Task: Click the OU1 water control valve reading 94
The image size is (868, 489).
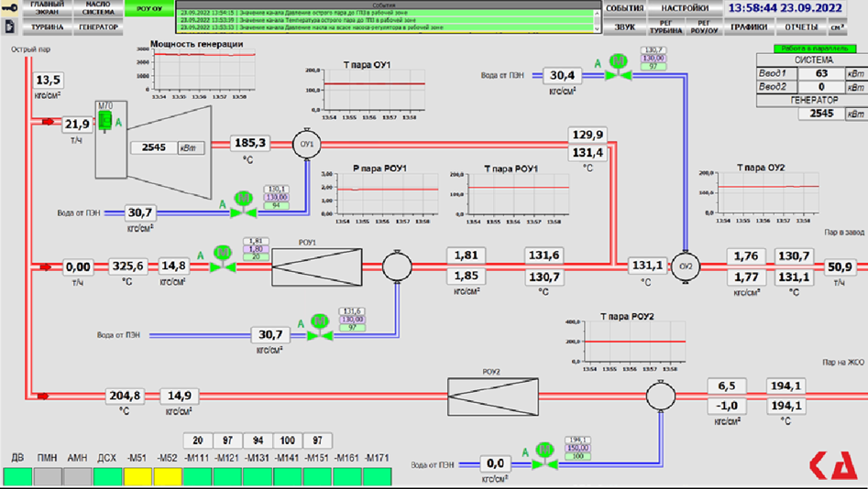Action: pyautogui.click(x=244, y=204)
